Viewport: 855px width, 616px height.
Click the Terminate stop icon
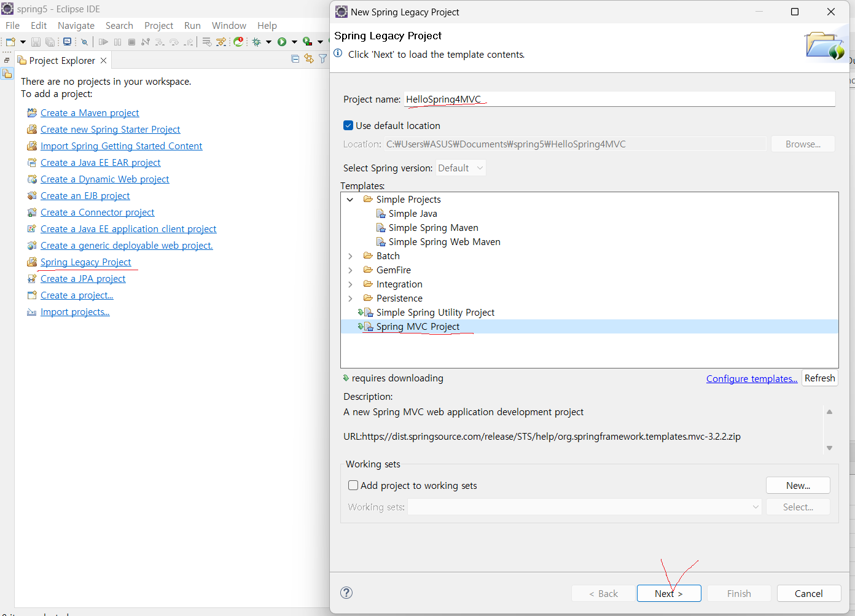click(131, 42)
